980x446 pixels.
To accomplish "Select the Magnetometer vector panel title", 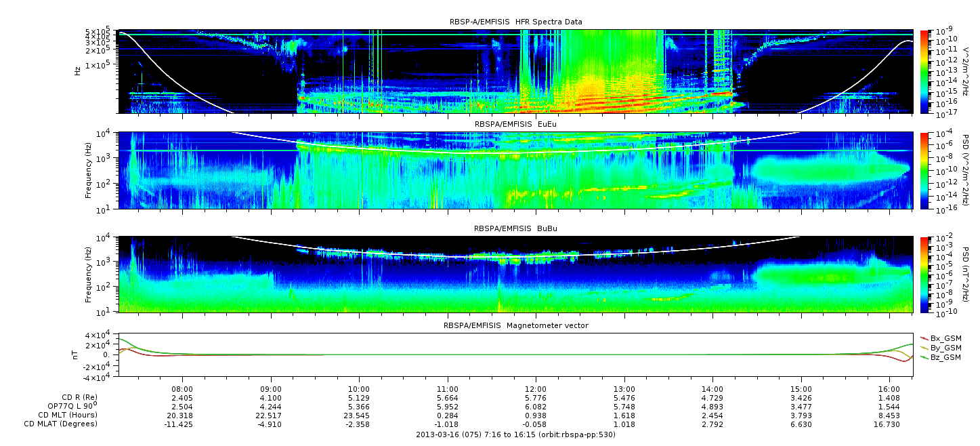I will click(515, 325).
